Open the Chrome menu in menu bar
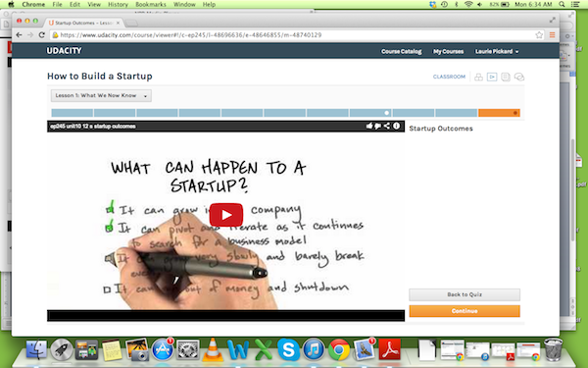The image size is (588, 368). tap(33, 5)
